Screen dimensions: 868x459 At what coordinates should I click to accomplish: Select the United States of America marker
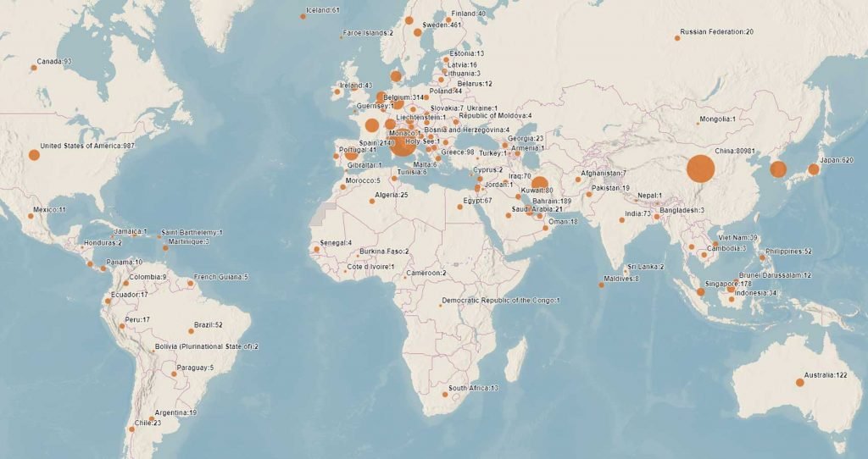pyautogui.click(x=34, y=155)
